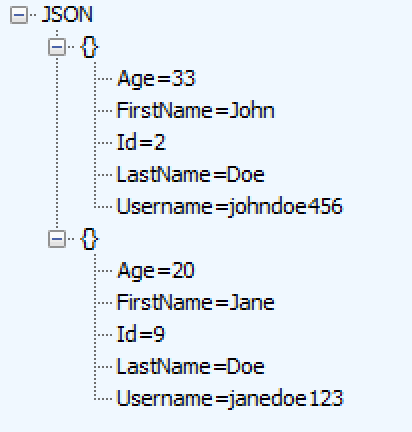Screen dimensions: 412x432
Task: Collapse the first object node expander
Action: coord(57,47)
